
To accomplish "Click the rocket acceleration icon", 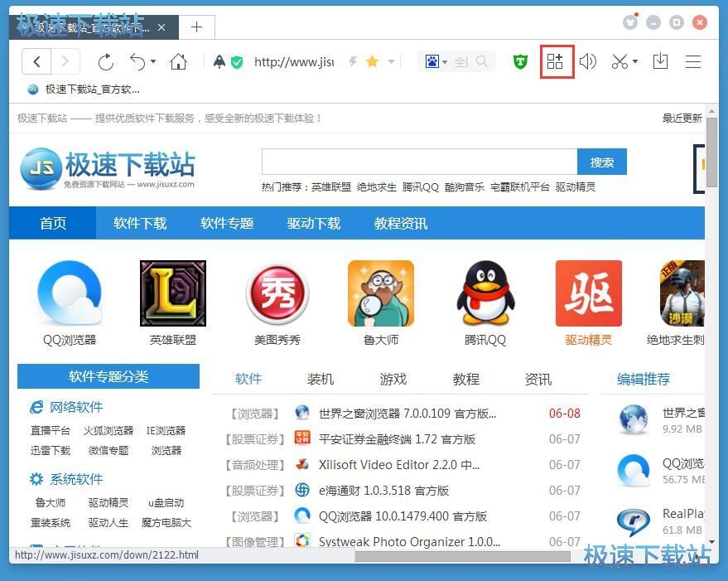I will point(219,61).
